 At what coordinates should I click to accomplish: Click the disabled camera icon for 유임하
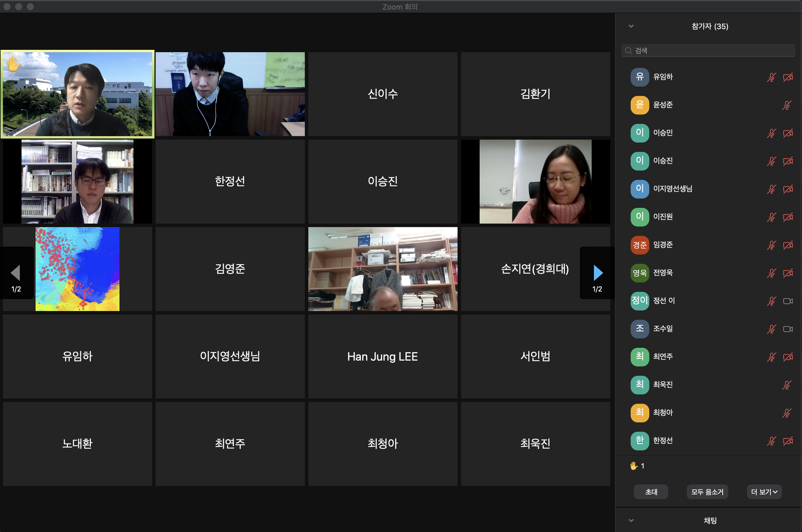click(x=788, y=77)
